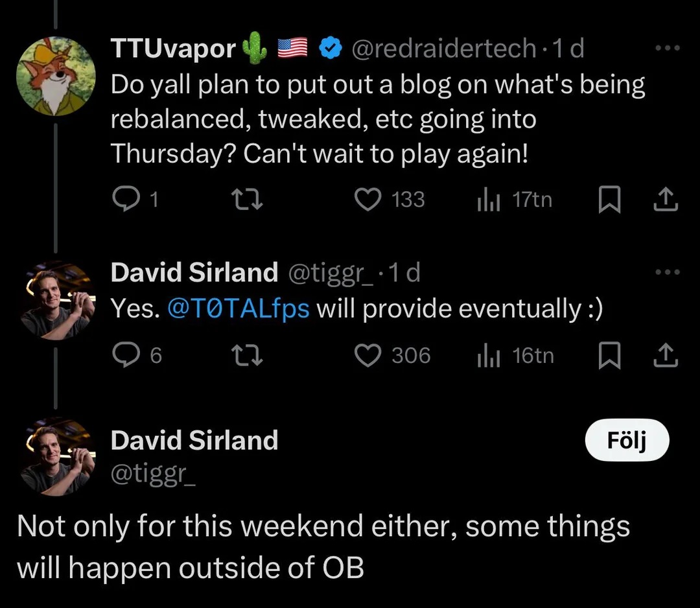700x608 pixels.
Task: View analytics showing 16tn views
Action: point(516,356)
